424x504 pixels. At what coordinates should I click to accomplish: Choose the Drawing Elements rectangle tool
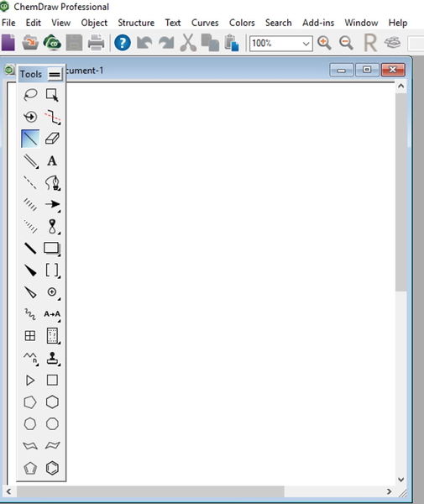tap(52, 248)
